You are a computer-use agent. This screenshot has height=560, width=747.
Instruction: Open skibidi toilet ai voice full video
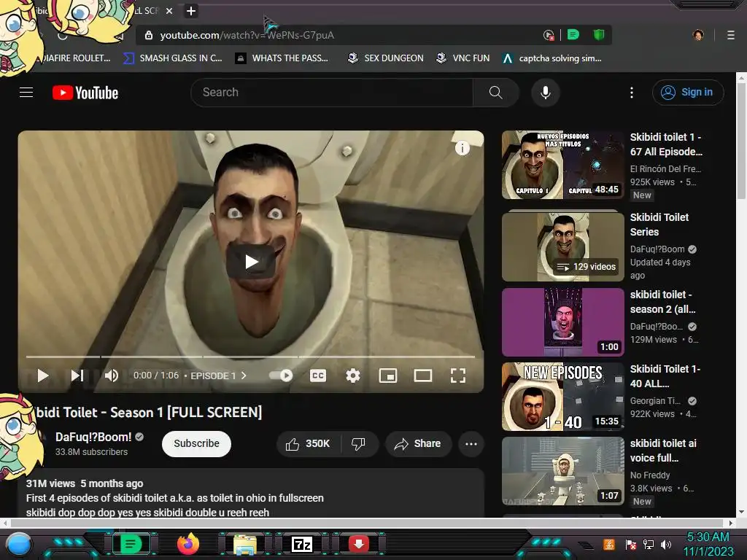562,471
